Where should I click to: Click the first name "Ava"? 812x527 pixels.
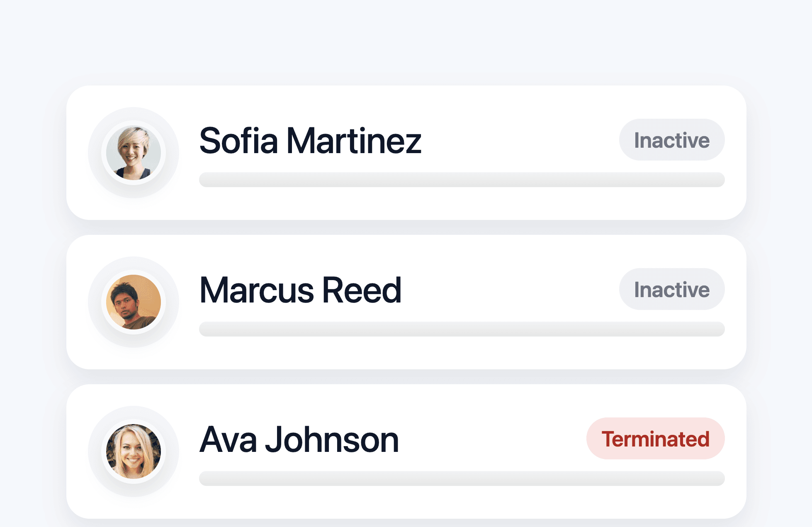tap(228, 440)
